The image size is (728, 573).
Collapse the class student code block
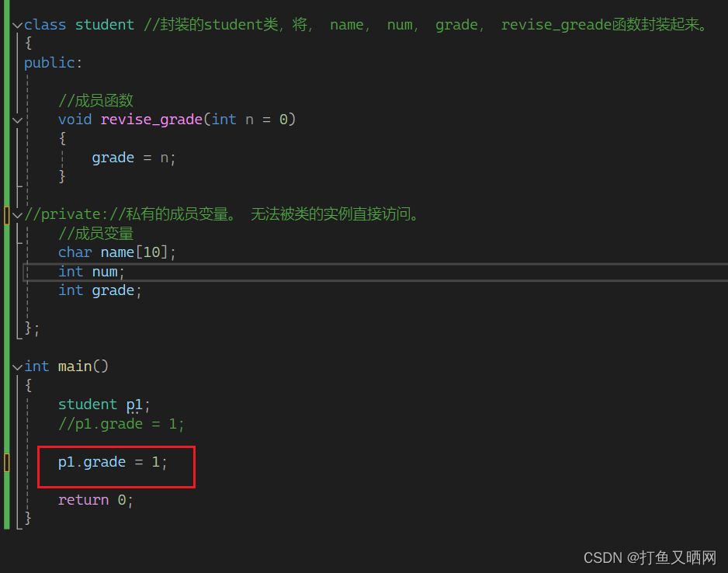coord(18,25)
